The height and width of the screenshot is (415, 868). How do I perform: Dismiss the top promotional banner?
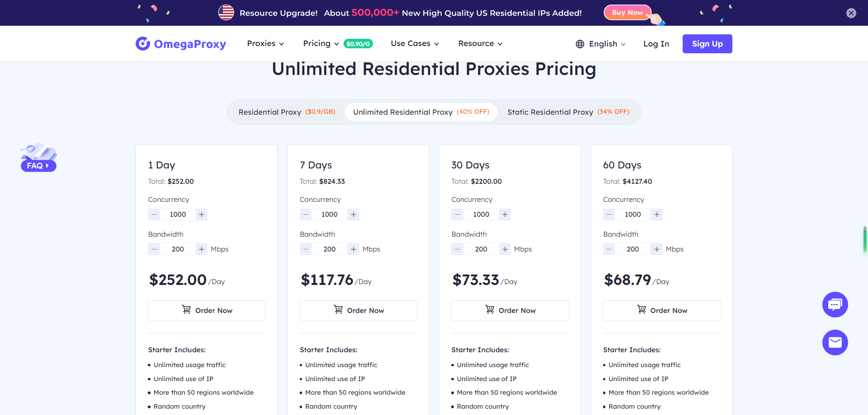pos(851,13)
